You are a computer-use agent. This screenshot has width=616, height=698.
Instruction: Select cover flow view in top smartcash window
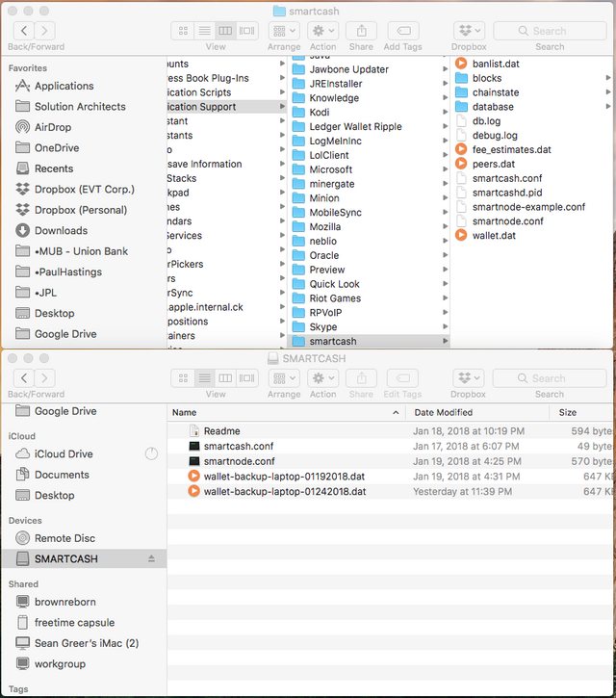click(x=247, y=31)
